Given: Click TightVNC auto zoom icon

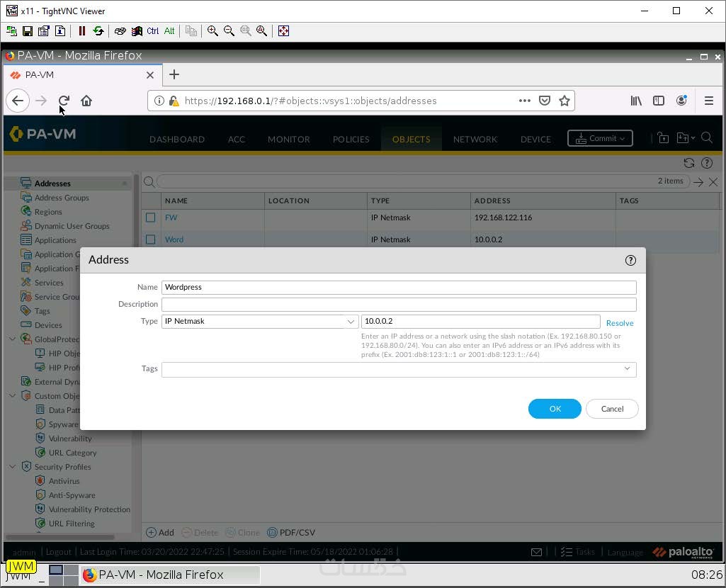Looking at the screenshot, I should click(x=261, y=31).
